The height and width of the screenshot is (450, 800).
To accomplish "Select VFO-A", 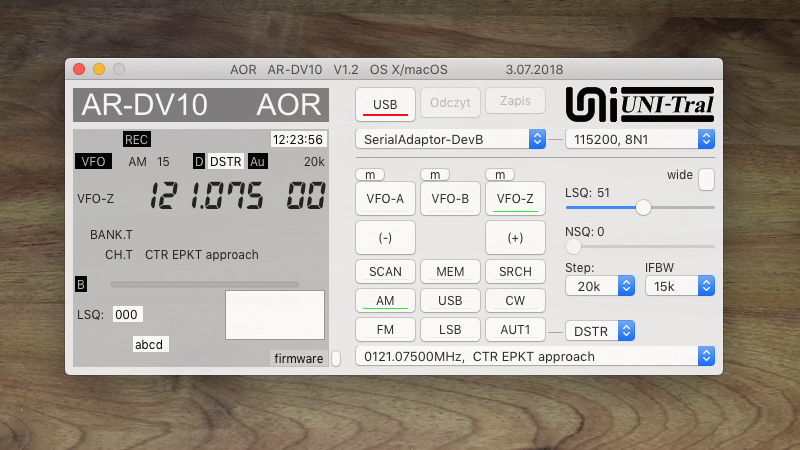I will (385, 198).
